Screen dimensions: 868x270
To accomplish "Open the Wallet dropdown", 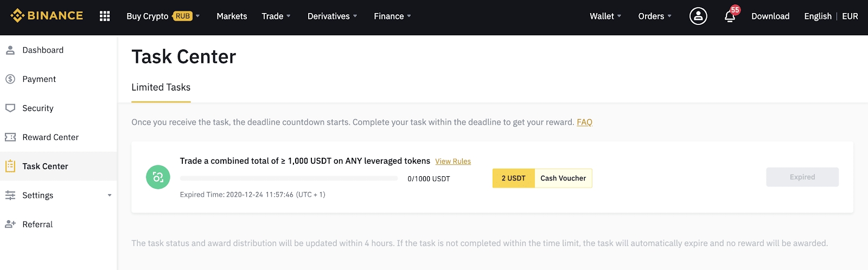I will 605,16.
